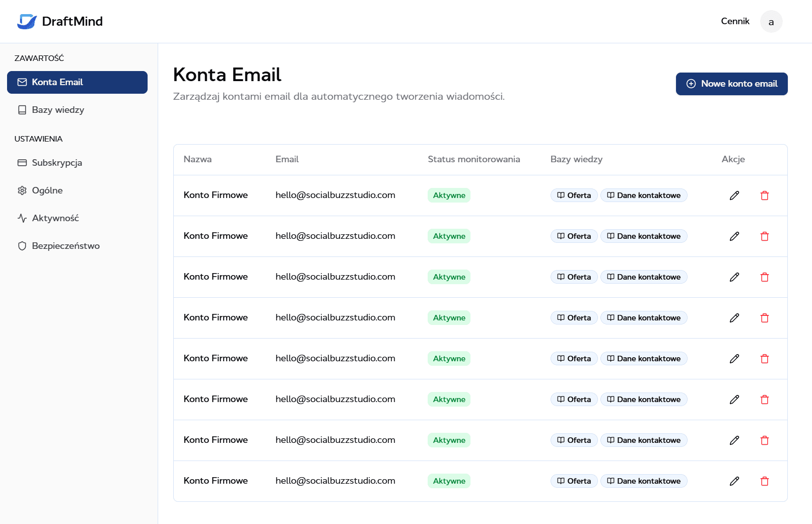
Task: Open the user avatar "a" menu
Action: pos(771,22)
